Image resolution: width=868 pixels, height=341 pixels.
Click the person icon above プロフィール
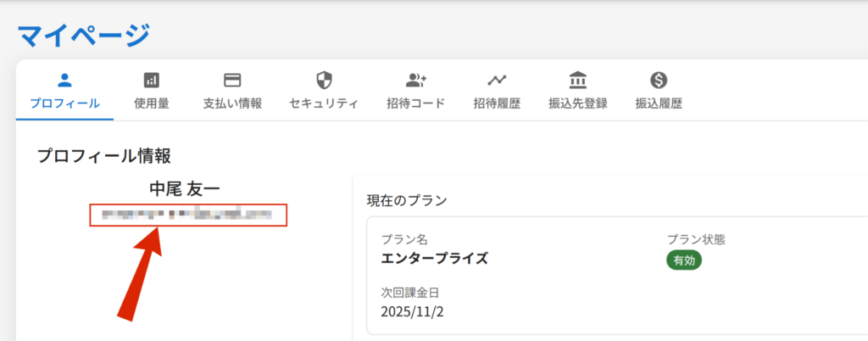(64, 81)
